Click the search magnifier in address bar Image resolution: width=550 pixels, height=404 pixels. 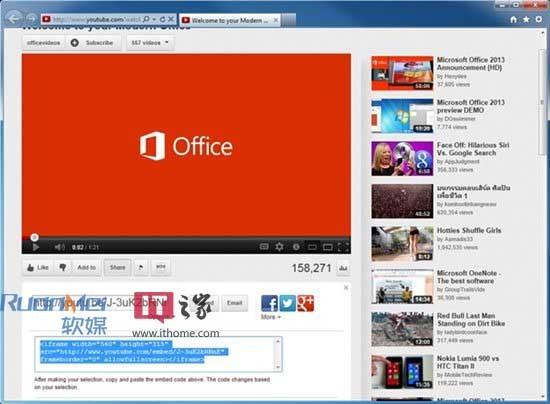point(146,19)
